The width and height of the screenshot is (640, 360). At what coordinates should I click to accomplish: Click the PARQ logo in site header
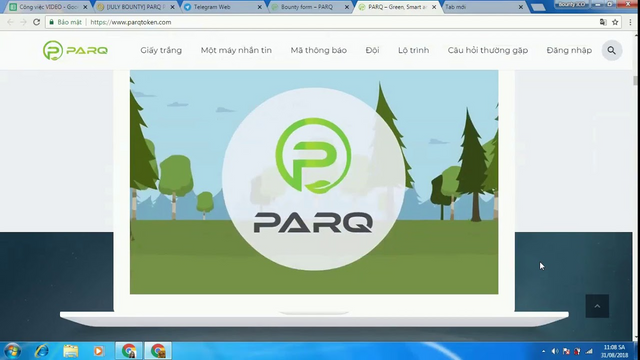tap(76, 50)
